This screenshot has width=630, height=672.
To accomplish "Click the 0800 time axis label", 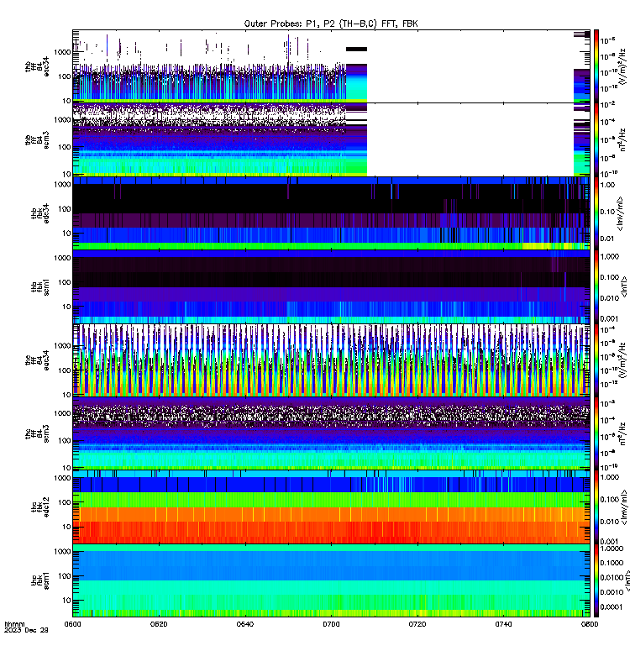I will pos(590,624).
